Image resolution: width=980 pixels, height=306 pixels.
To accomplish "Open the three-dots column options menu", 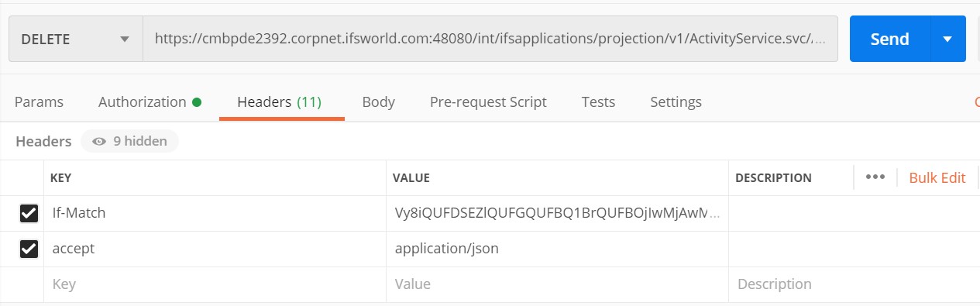I will pyautogui.click(x=875, y=177).
